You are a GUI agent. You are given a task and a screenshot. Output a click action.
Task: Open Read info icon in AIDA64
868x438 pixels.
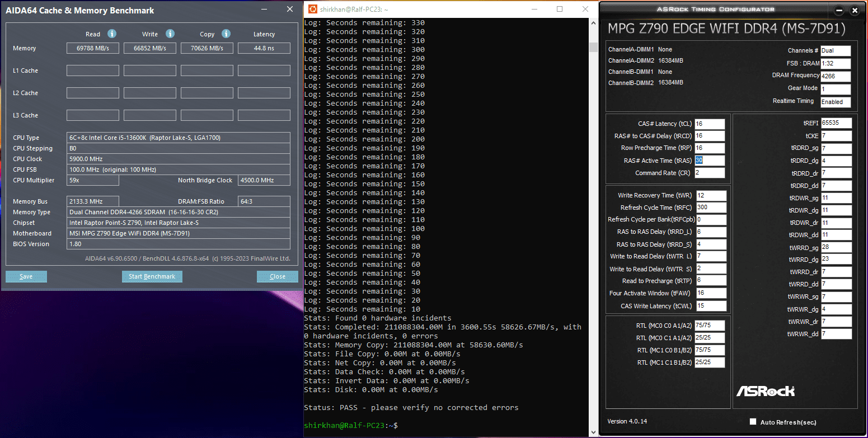112,34
